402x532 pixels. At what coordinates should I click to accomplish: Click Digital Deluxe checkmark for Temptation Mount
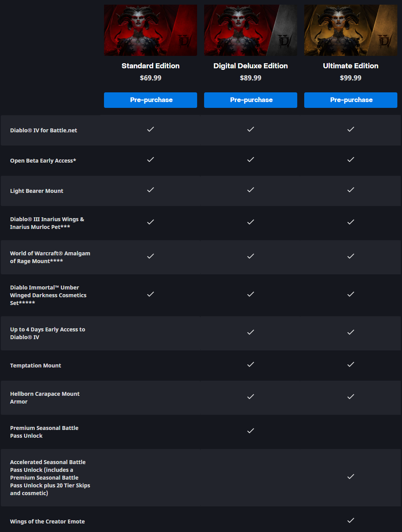pyautogui.click(x=251, y=364)
